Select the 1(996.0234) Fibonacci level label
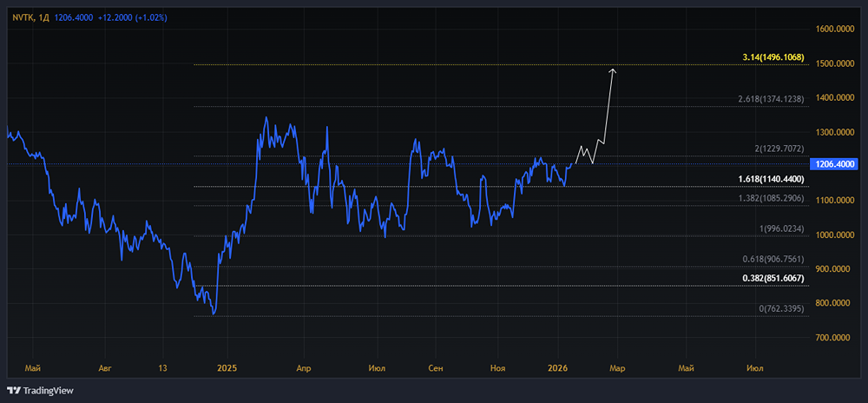This screenshot has width=868, height=403. tap(782, 228)
